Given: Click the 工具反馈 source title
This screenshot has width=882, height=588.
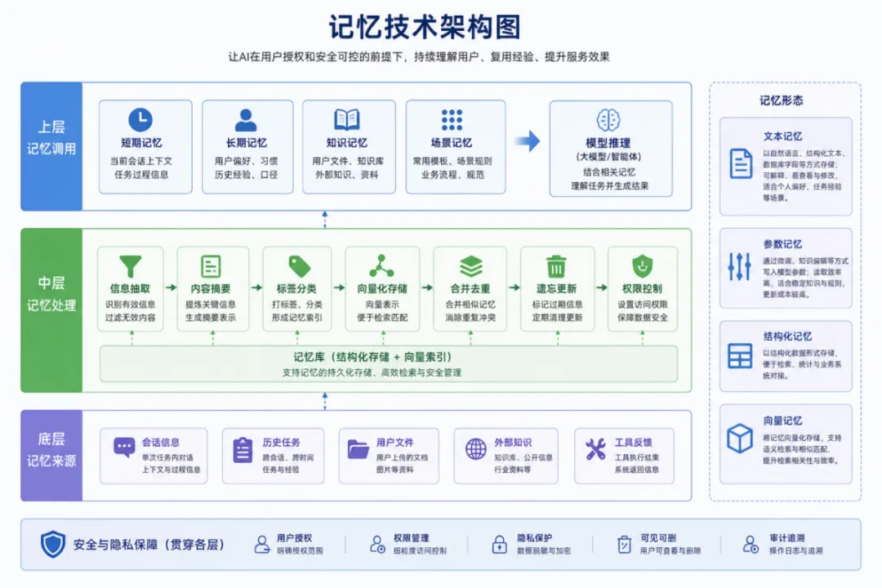Looking at the screenshot, I should coord(634,443).
